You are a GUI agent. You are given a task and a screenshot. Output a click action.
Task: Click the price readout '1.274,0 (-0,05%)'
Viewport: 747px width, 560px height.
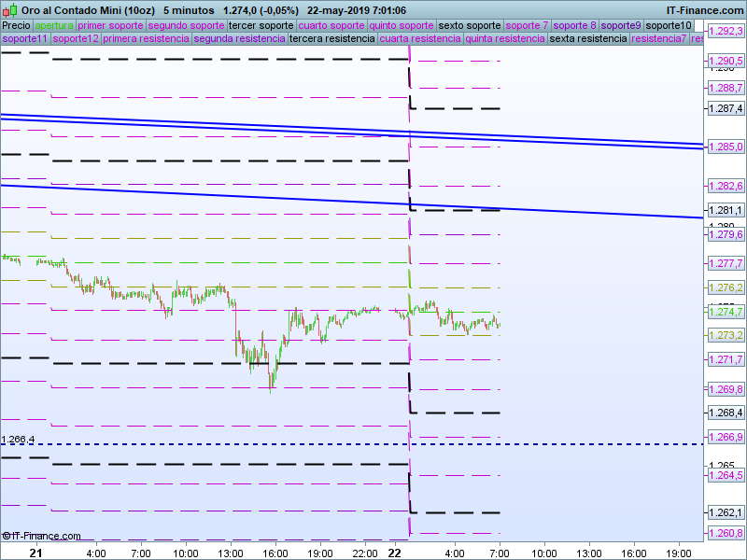point(261,10)
